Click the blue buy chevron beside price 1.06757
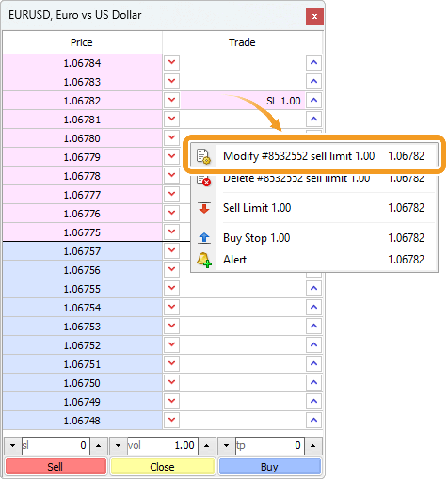The height and width of the screenshot is (479, 448). pyautogui.click(x=313, y=251)
